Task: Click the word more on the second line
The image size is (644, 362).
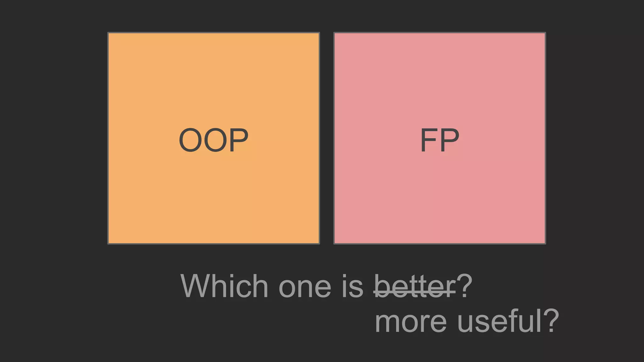Action: (410, 322)
